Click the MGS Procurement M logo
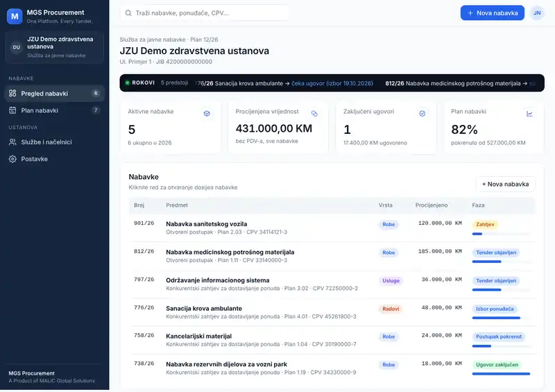This screenshot has height=392, width=555. click(x=15, y=16)
